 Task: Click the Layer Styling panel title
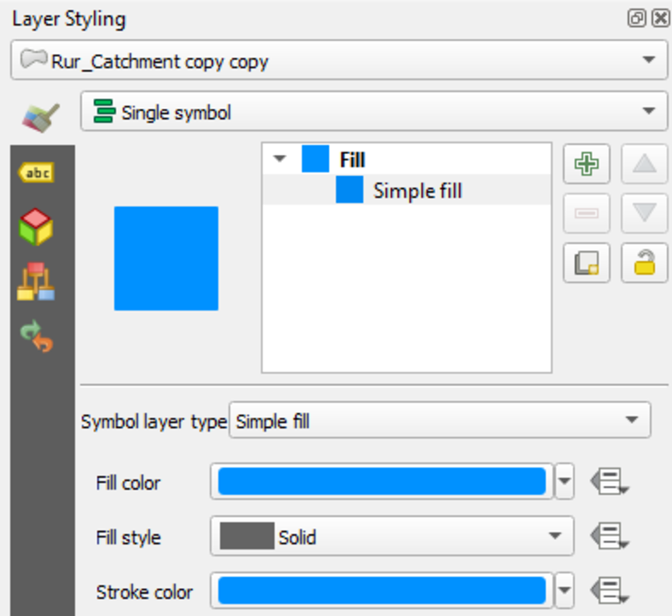68,20
